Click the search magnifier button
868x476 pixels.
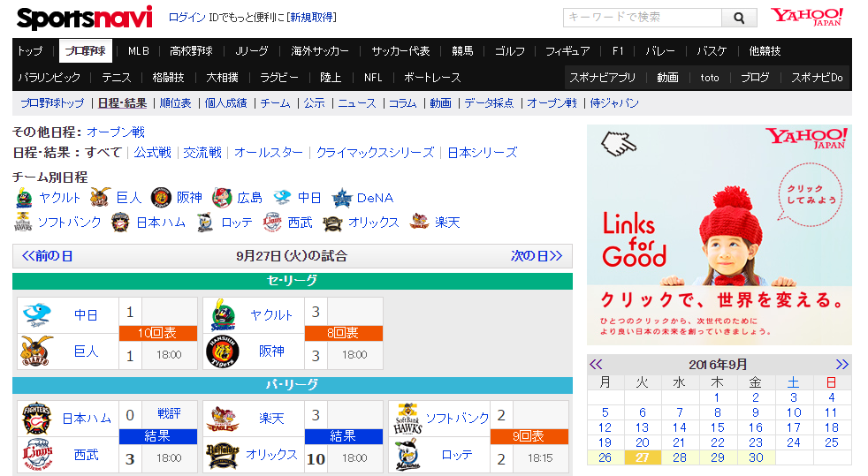coord(739,18)
